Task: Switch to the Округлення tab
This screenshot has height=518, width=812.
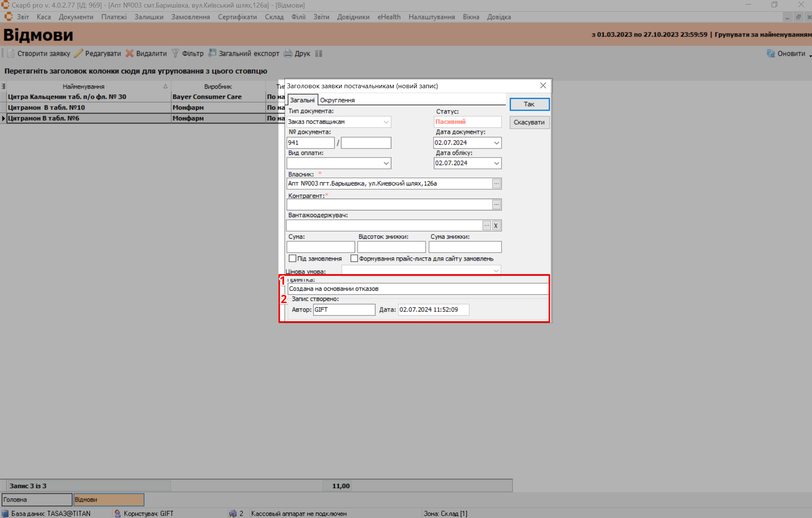Action: 337,100
